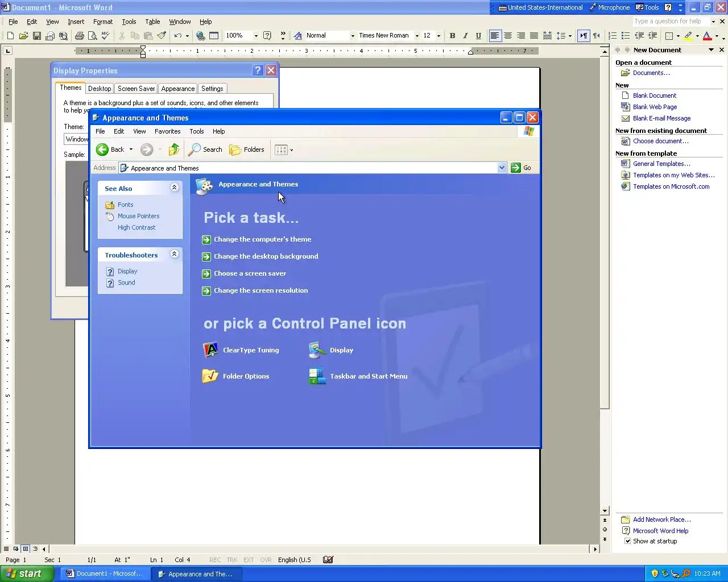The height and width of the screenshot is (582, 728).
Task: Click the bulleted list icon
Action: point(626,36)
